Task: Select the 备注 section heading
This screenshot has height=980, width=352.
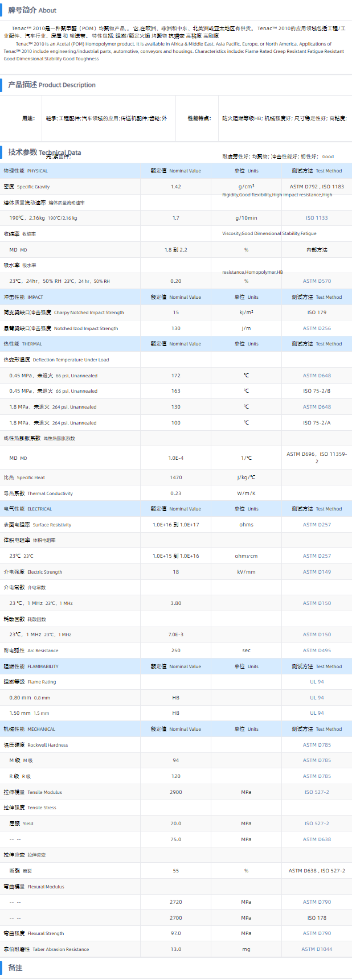Action: click(x=15, y=967)
